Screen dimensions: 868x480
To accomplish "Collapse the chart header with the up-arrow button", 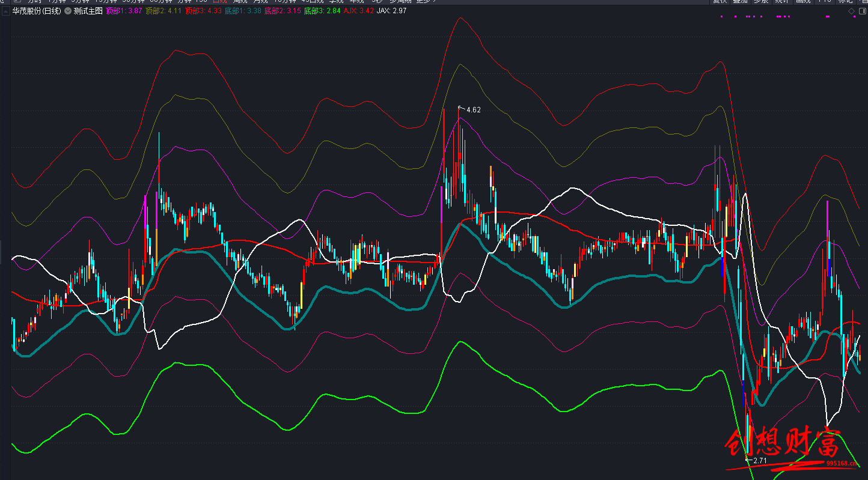I will [5, 11].
